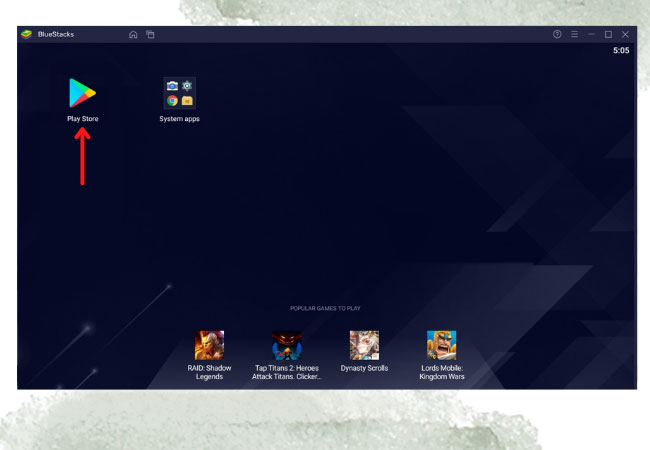Screen dimensions: 650x450
Task: Select the "RAID: Shadow Legends" title text
Action: (x=209, y=372)
